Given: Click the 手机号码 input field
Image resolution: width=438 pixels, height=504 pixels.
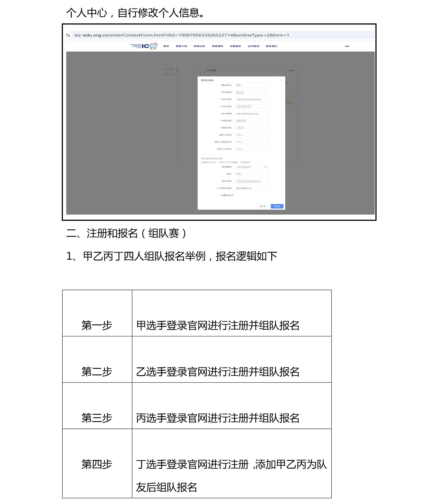Looking at the screenshot, I should [251, 107].
